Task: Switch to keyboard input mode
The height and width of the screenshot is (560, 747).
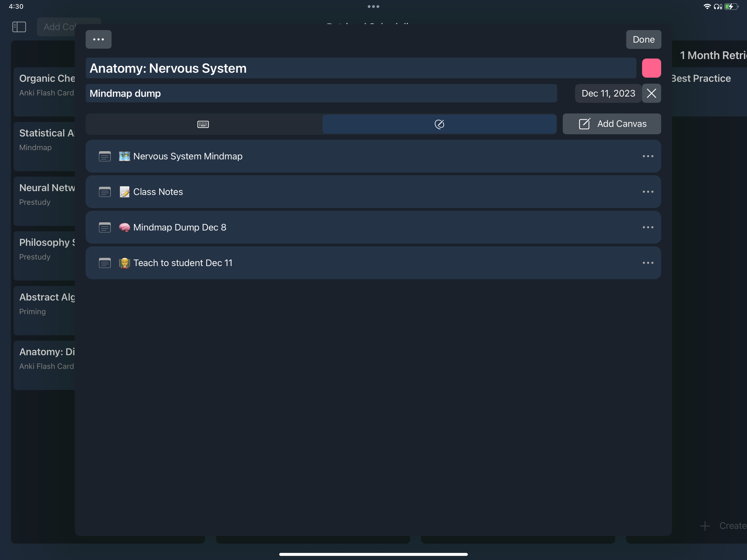Action: pyautogui.click(x=203, y=124)
